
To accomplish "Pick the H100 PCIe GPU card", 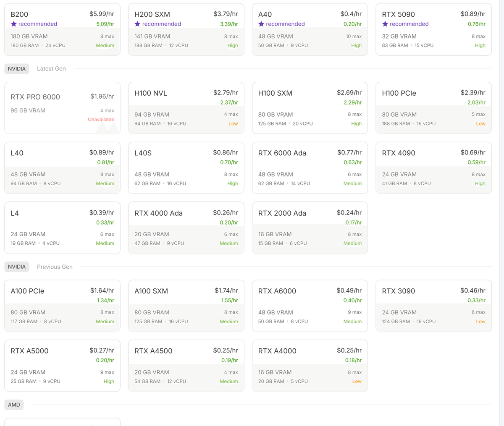I will coord(433,108).
